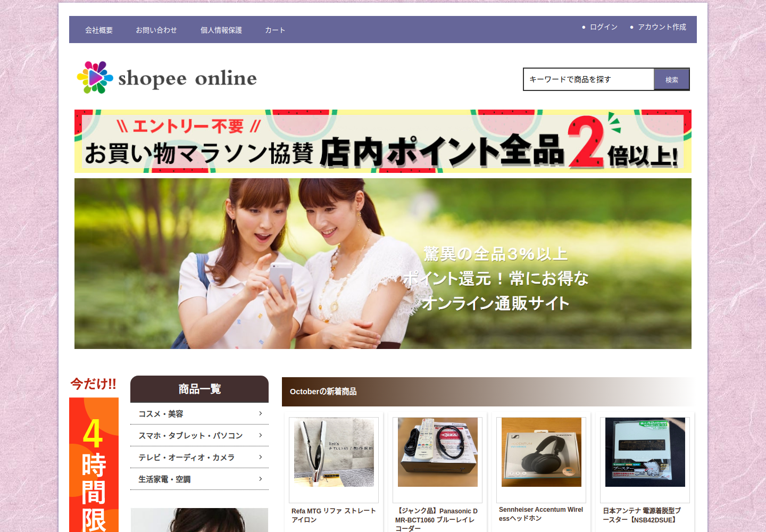This screenshot has height=532, width=766.
Task: Expand the コスメ・美容 category chevron
Action: coord(260,413)
